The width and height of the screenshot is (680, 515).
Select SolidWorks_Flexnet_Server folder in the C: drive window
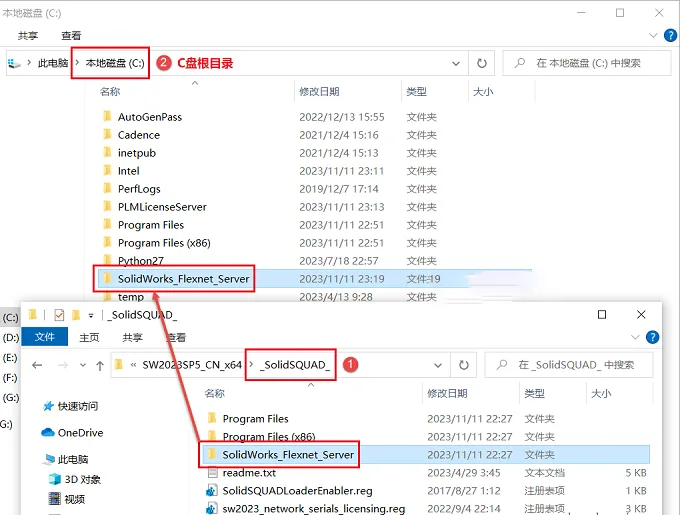click(x=183, y=279)
